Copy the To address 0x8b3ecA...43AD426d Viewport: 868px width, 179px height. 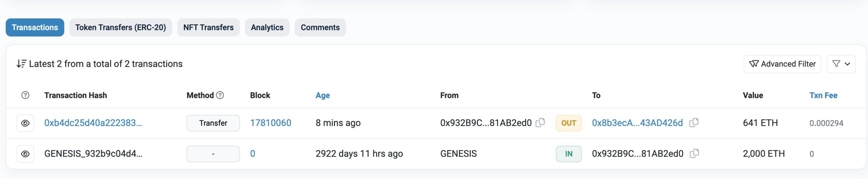[694, 123]
